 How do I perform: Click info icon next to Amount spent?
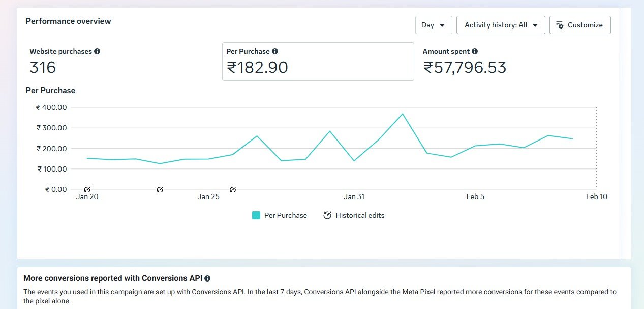click(x=475, y=51)
